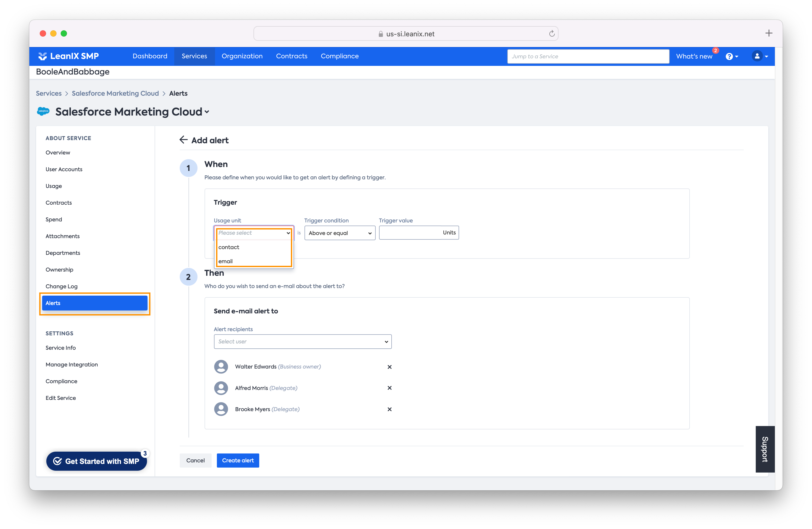
Task: Open the user profile avatar menu
Action: pos(760,56)
